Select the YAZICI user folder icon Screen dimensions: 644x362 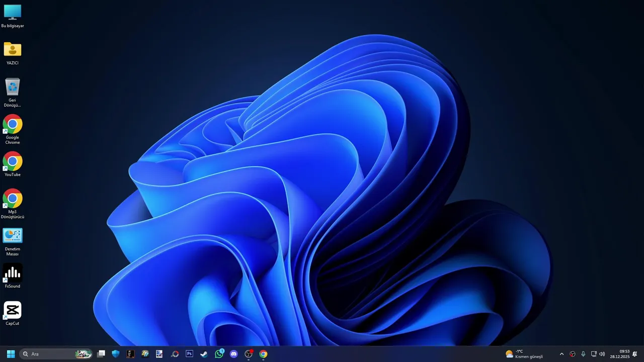point(13,53)
